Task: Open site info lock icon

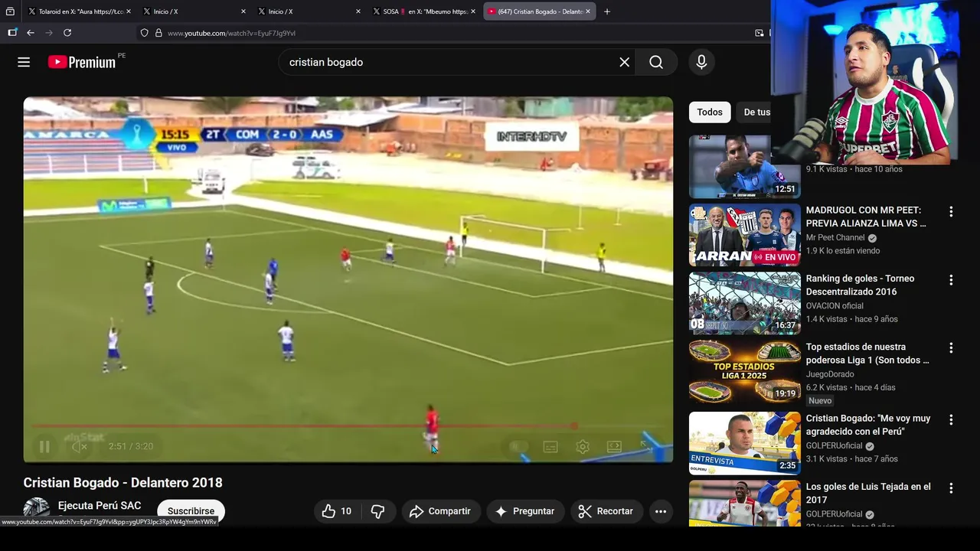Action: pyautogui.click(x=158, y=33)
